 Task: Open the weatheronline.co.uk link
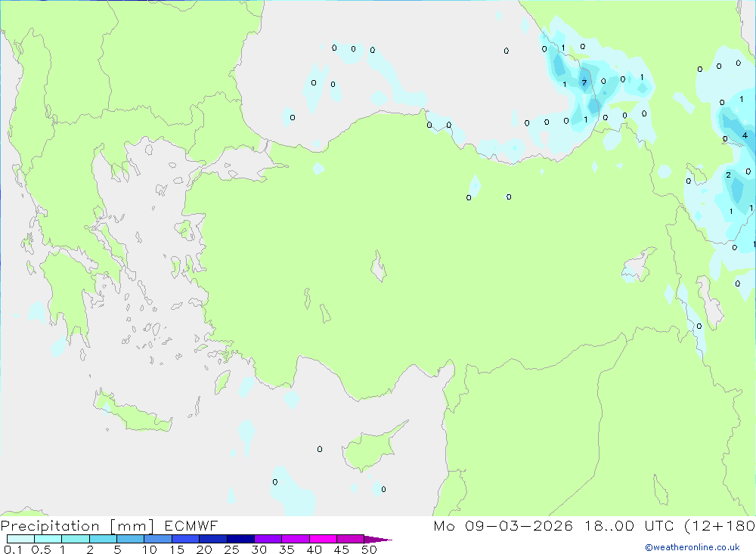point(692,547)
